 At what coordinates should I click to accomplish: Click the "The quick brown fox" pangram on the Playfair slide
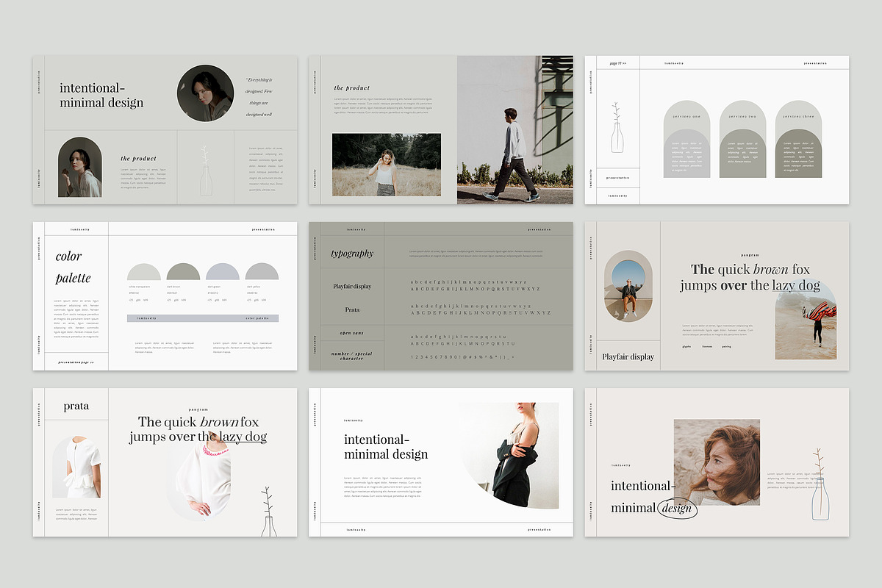tap(750, 277)
